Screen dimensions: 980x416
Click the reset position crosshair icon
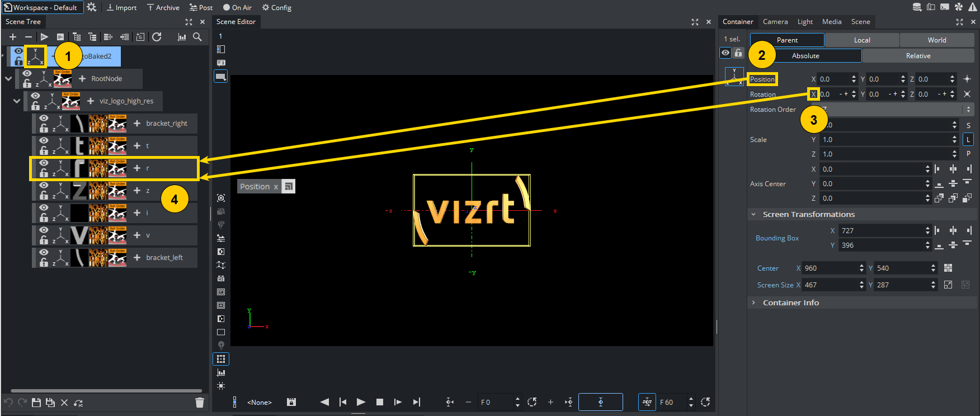(x=967, y=79)
